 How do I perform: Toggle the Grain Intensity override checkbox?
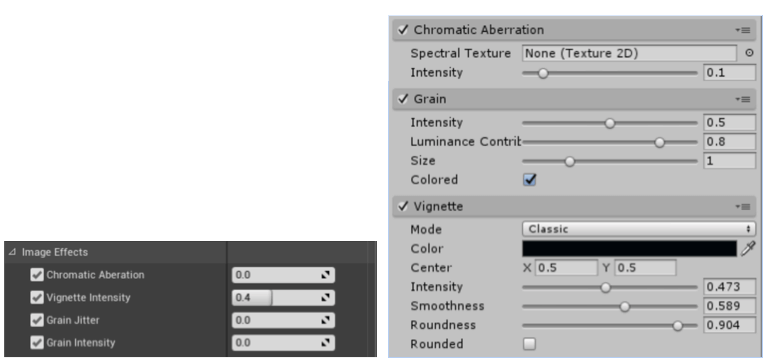click(37, 342)
